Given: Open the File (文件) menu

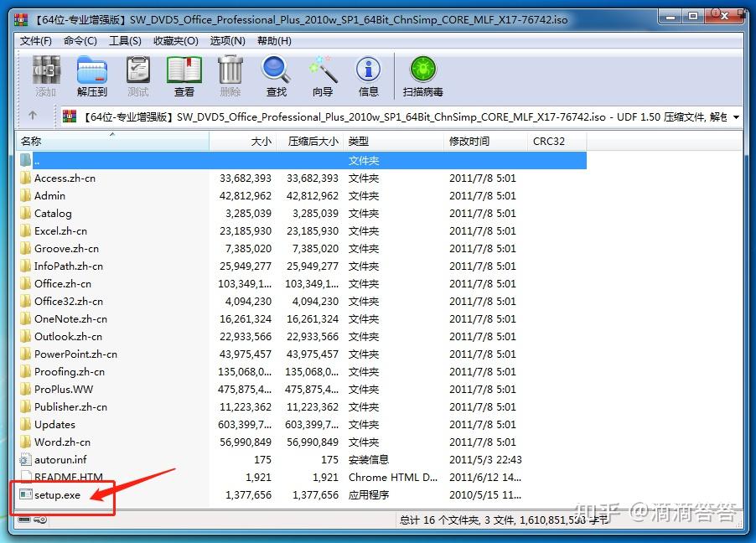Looking at the screenshot, I should tap(36, 41).
